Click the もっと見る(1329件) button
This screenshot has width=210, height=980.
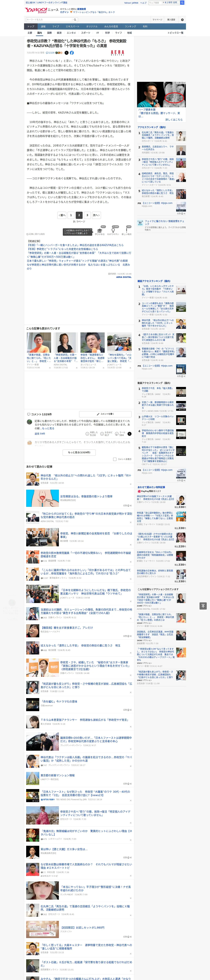coord(79,452)
